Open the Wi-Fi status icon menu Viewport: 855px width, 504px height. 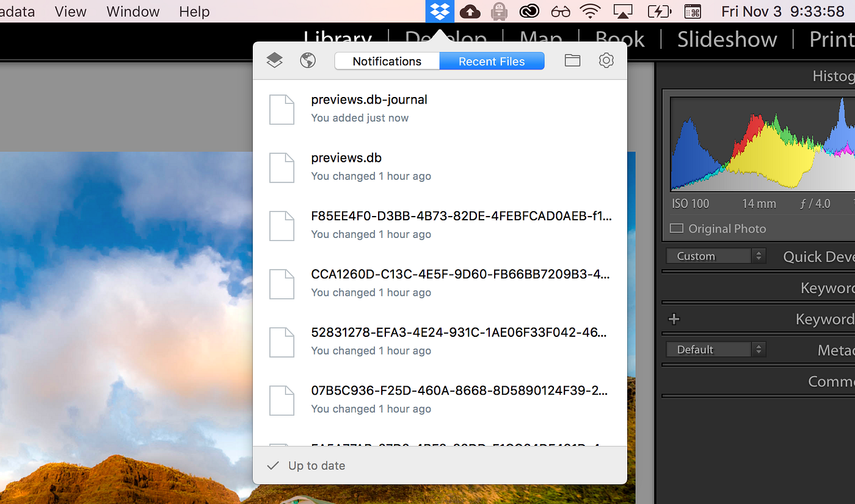click(590, 11)
